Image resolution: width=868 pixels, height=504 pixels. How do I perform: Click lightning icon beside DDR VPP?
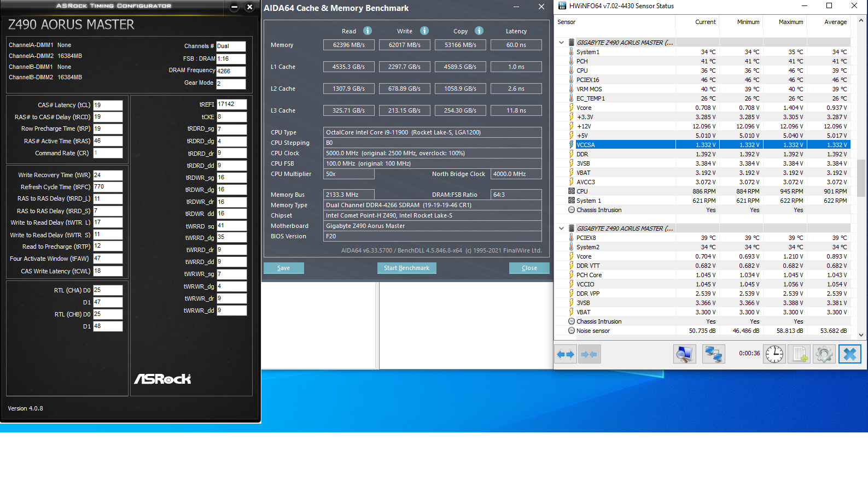tap(572, 294)
